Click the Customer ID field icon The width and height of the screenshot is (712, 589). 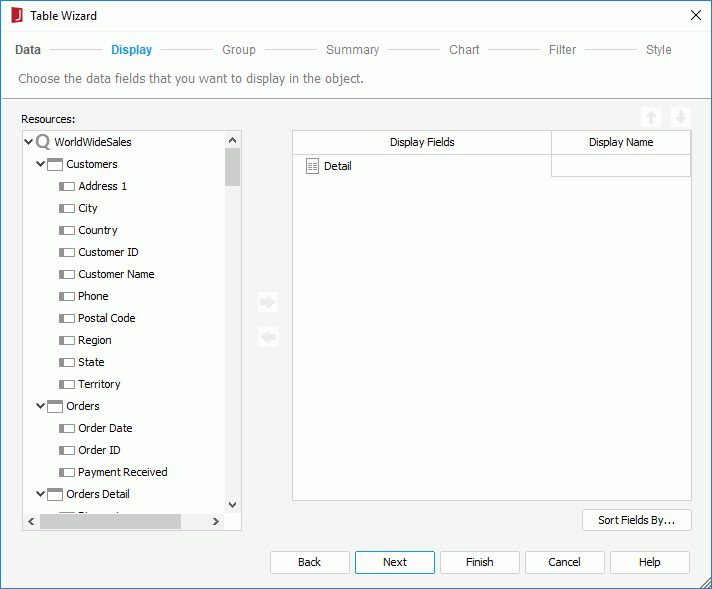point(67,252)
